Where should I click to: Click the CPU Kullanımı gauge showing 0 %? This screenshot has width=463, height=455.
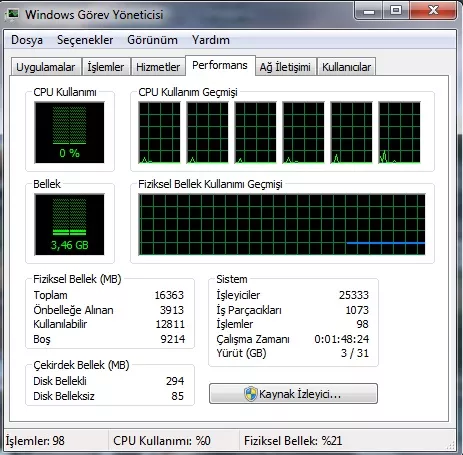[69, 133]
